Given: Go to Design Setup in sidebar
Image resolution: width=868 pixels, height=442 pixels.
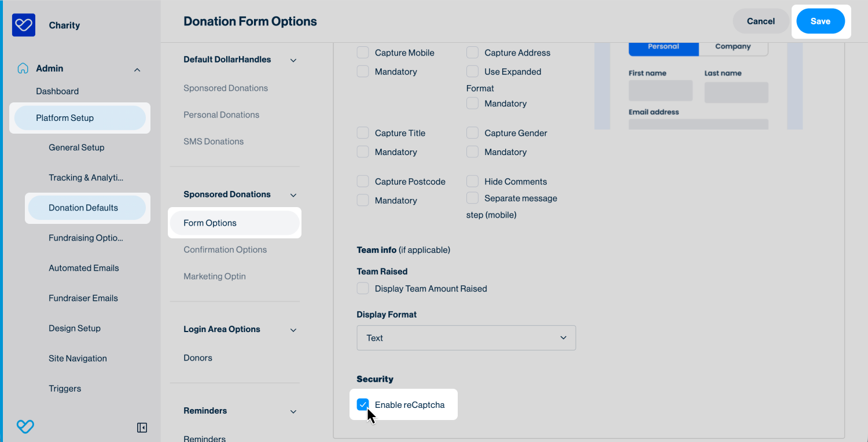Looking at the screenshot, I should pyautogui.click(x=75, y=328).
